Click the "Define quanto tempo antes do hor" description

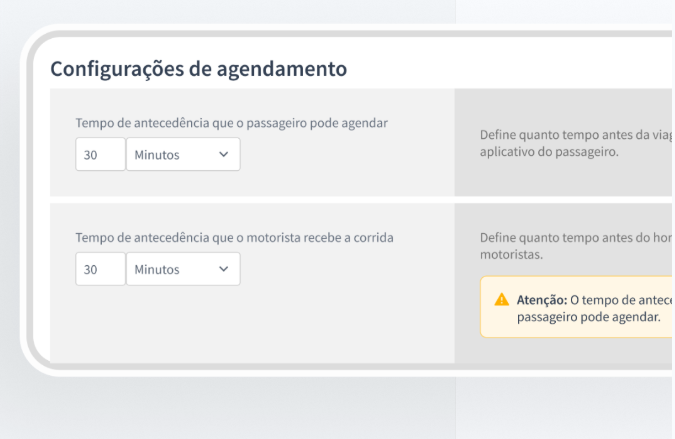point(574,238)
